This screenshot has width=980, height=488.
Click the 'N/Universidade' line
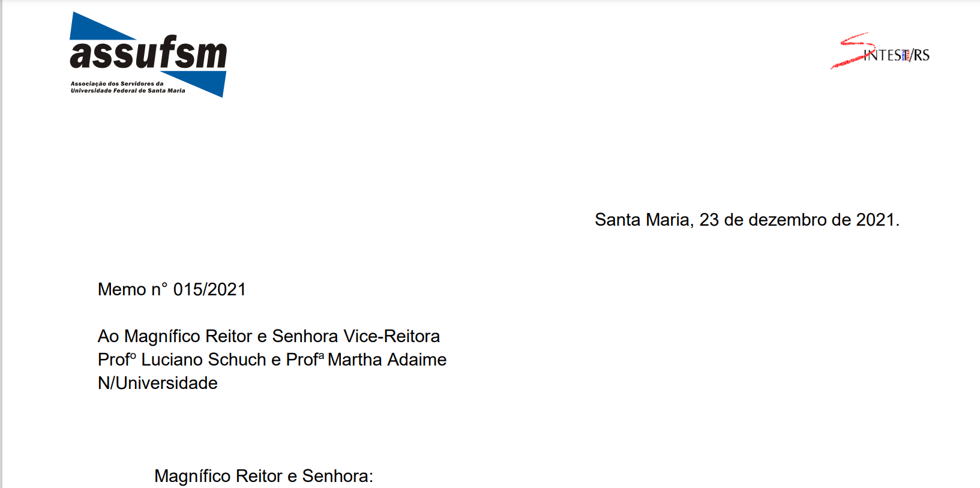(x=157, y=383)
